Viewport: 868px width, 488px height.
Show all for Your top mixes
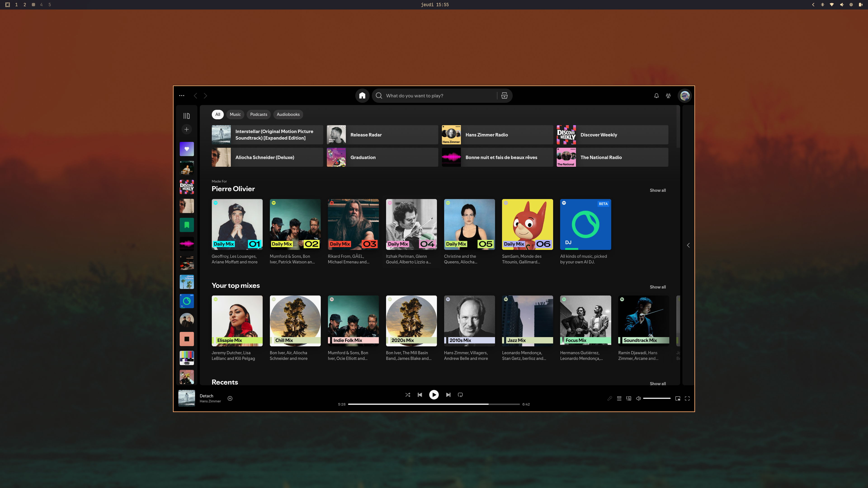(x=658, y=287)
